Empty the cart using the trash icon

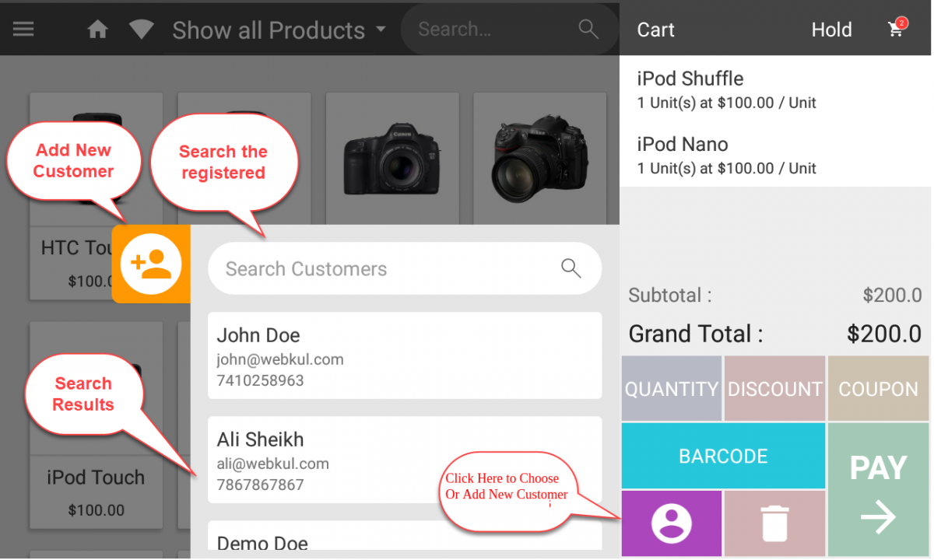tap(774, 523)
